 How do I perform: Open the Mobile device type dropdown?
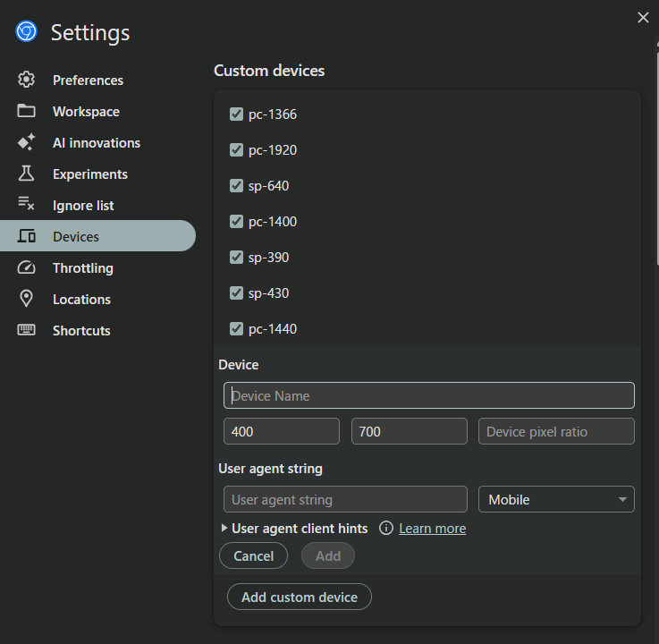point(556,499)
